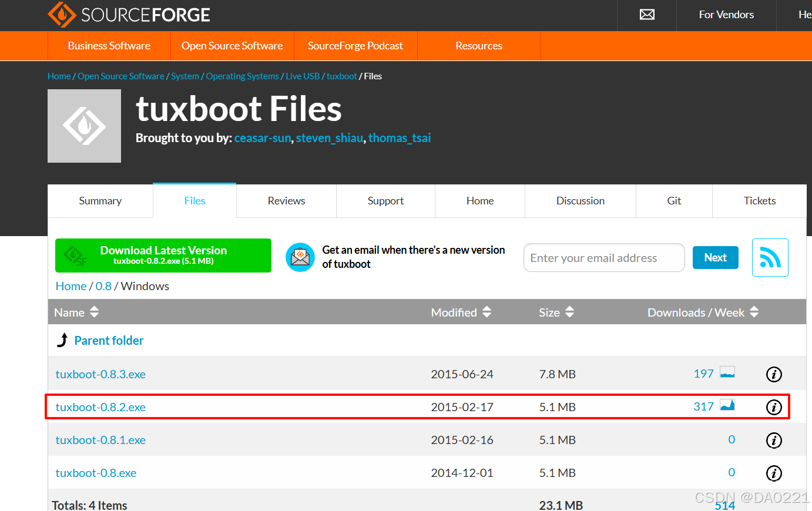
Task: Click Live USB breadcrumb link
Action: point(303,76)
